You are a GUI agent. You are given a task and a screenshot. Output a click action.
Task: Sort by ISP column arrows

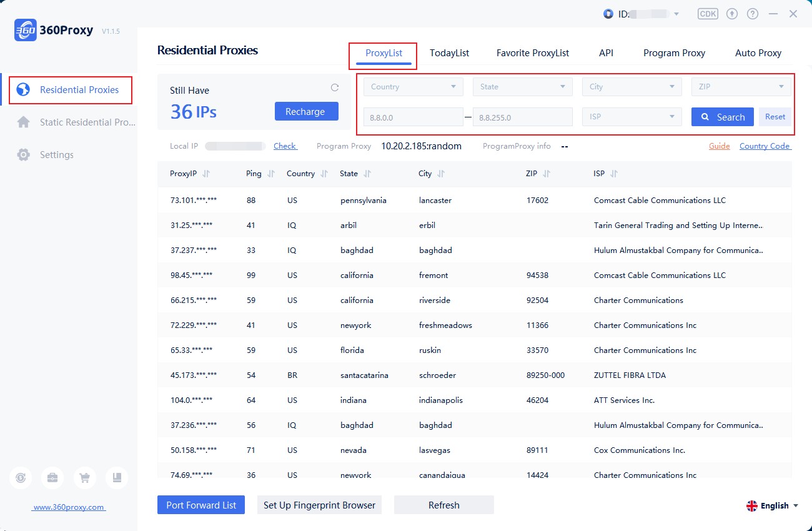[613, 174]
